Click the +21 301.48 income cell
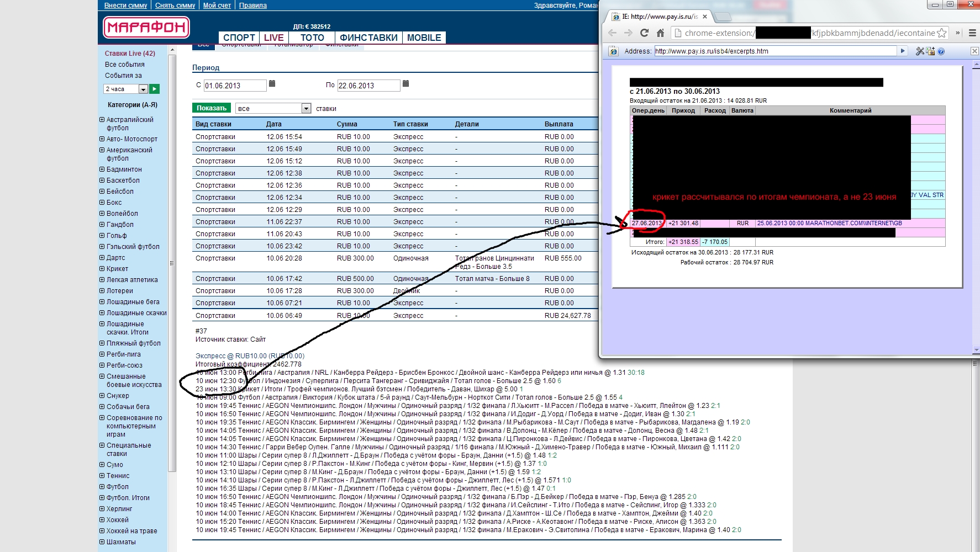 click(683, 224)
